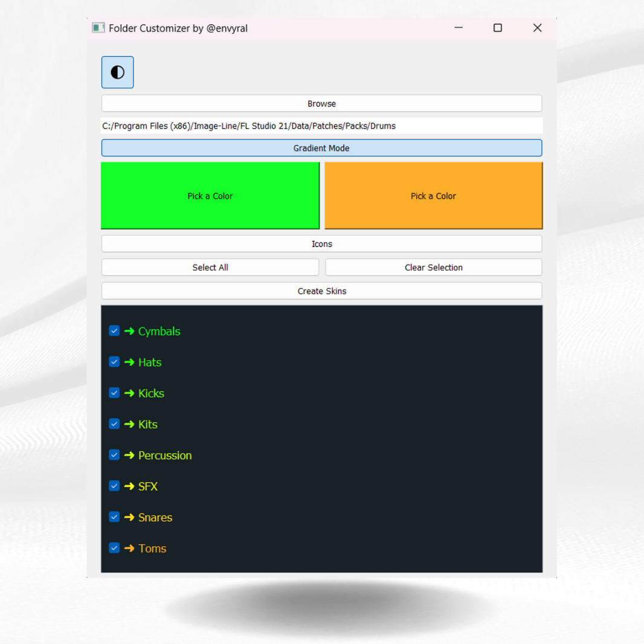This screenshot has width=644, height=644.
Task: Uncheck the Cymbals folder checkbox
Action: click(x=114, y=330)
